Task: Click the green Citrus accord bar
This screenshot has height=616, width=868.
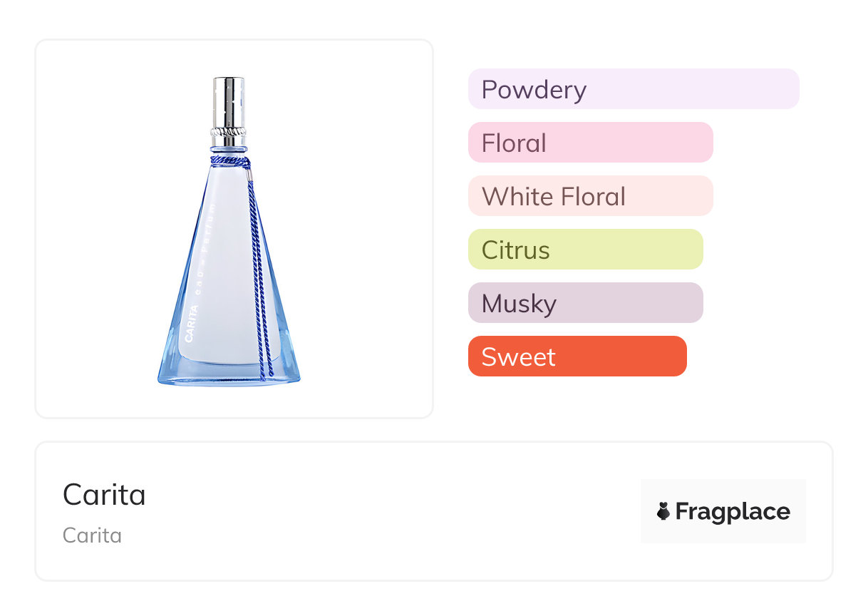Action: point(585,250)
